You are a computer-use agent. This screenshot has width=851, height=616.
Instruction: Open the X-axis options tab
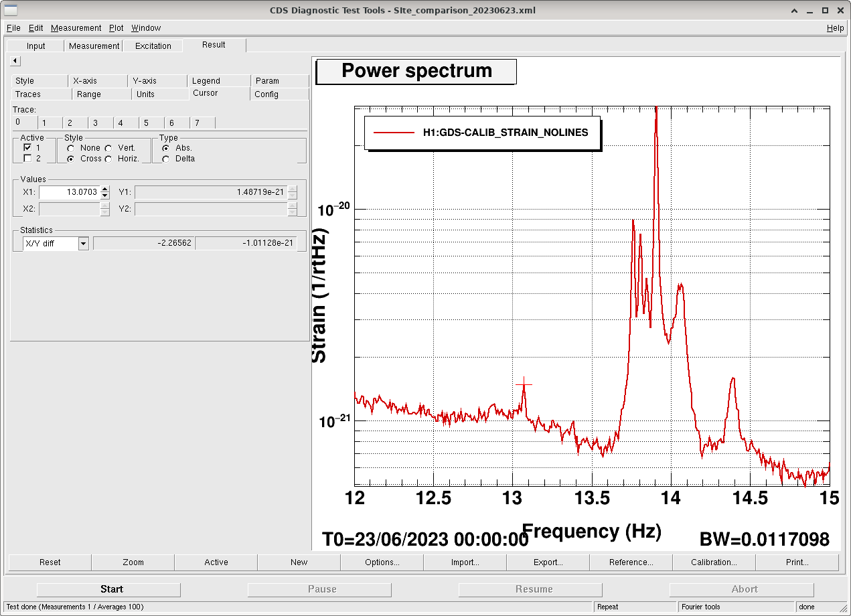[x=98, y=81]
